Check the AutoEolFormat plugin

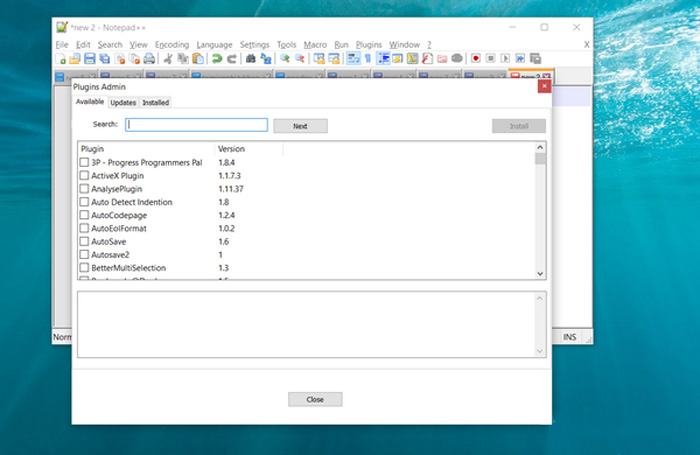pyautogui.click(x=84, y=228)
